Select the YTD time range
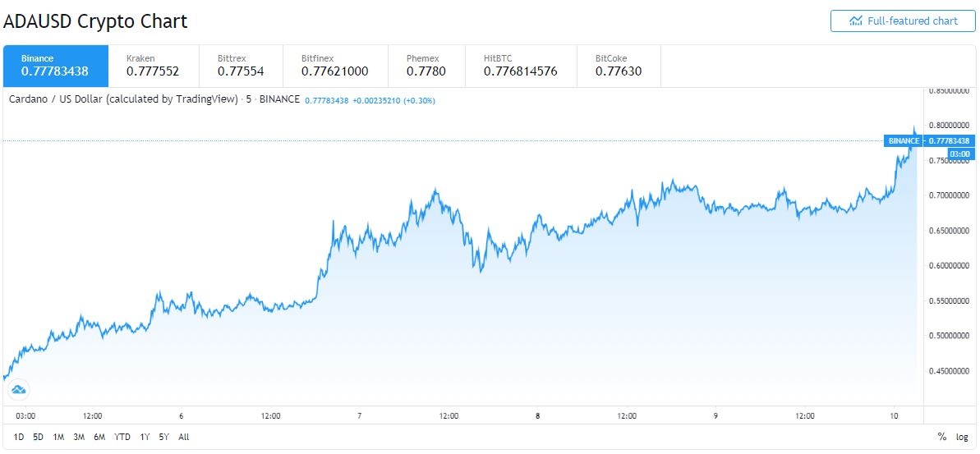Screen dimensions: 980x454 [122, 437]
